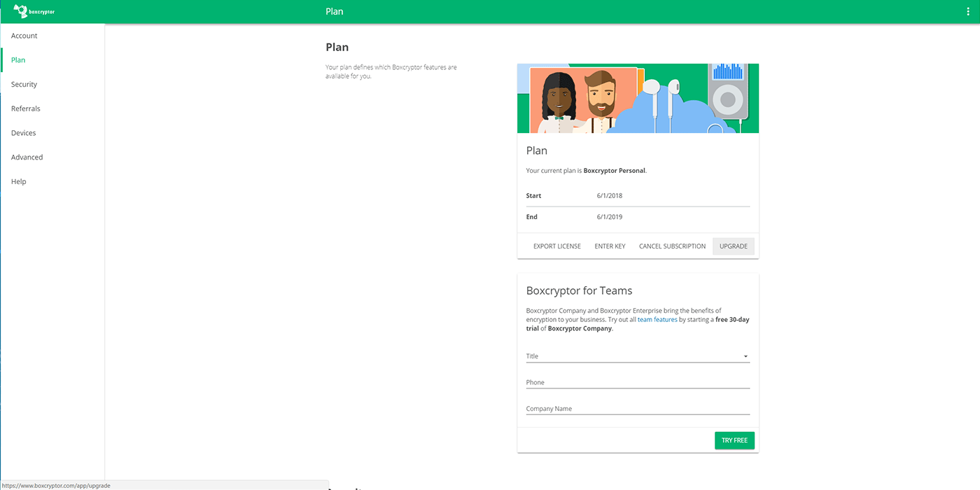Image resolution: width=980 pixels, height=490 pixels.
Task: Click the Enter Key button
Action: point(610,246)
